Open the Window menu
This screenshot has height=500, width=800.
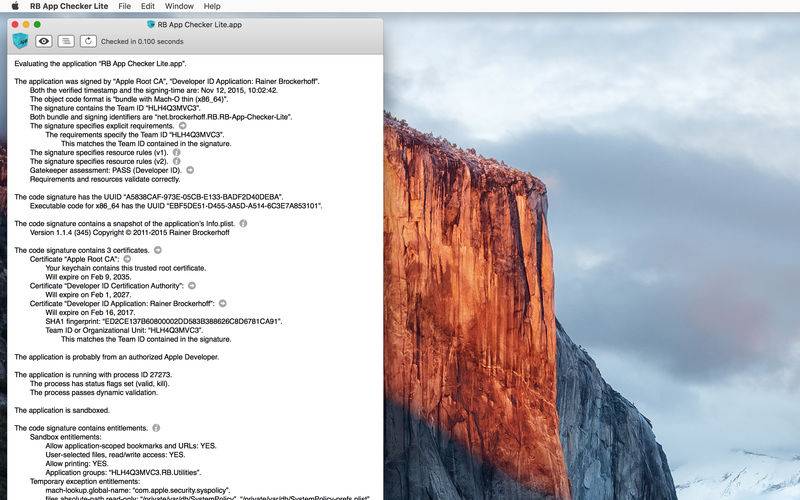pyautogui.click(x=179, y=6)
